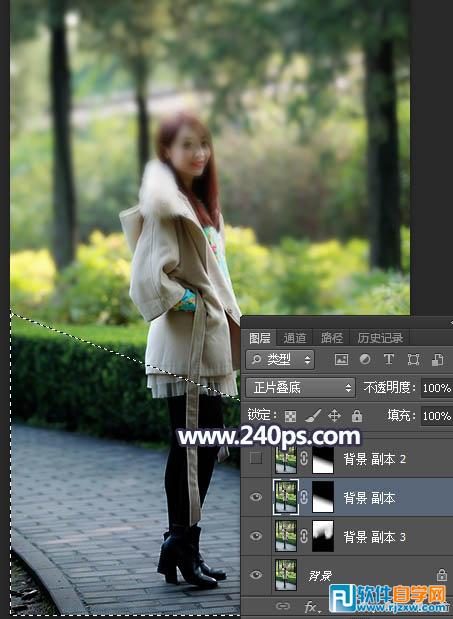Switch to the 通道 tab

pyautogui.click(x=295, y=338)
